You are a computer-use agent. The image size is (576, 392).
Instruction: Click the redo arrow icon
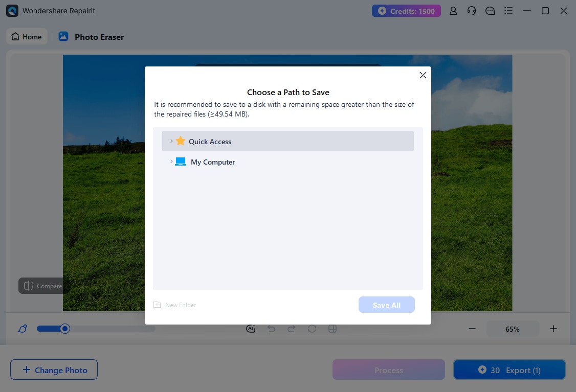click(x=291, y=329)
